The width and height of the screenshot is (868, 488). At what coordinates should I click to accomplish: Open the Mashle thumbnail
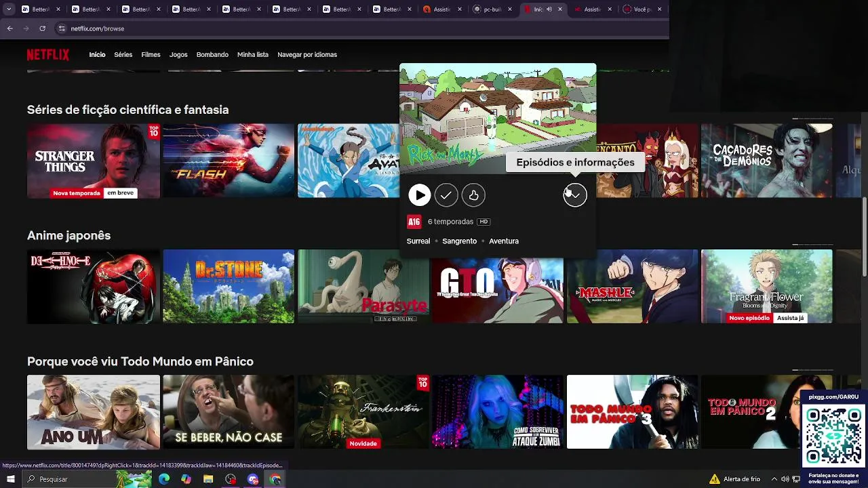click(x=633, y=286)
